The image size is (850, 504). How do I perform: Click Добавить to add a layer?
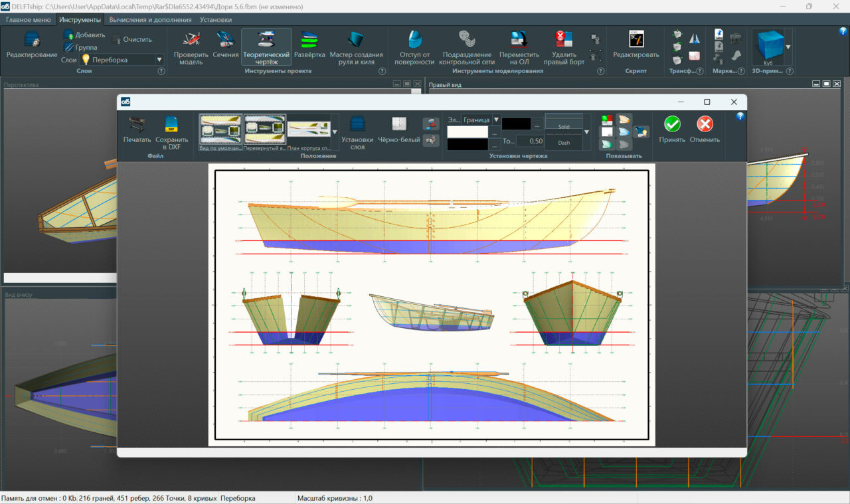coord(84,35)
